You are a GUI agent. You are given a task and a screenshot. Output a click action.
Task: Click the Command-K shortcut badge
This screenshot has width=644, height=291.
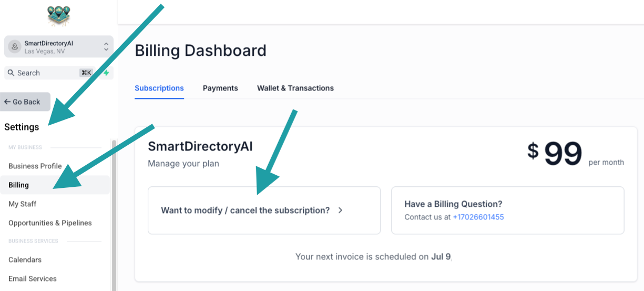click(86, 73)
